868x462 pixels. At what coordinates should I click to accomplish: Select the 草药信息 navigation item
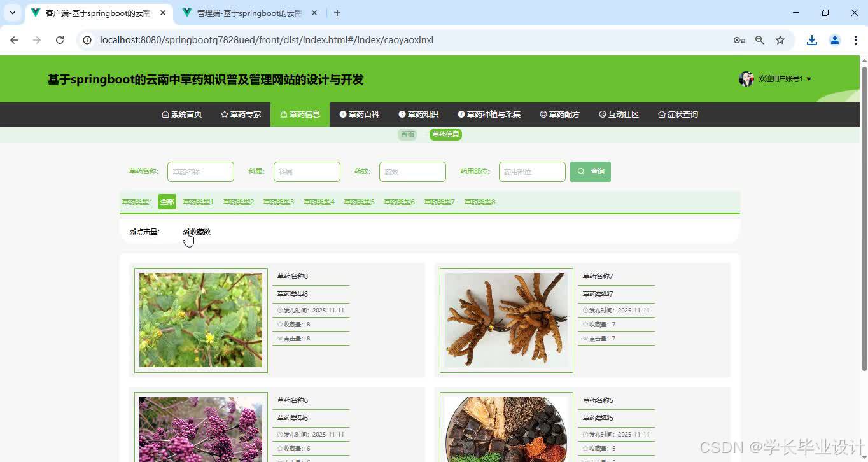point(300,115)
